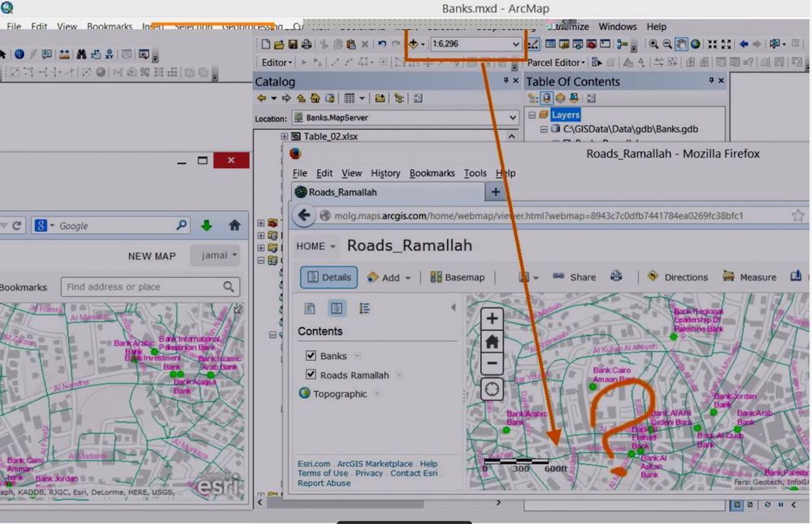
Task: Select the Pan hand tool
Action: pos(681,44)
